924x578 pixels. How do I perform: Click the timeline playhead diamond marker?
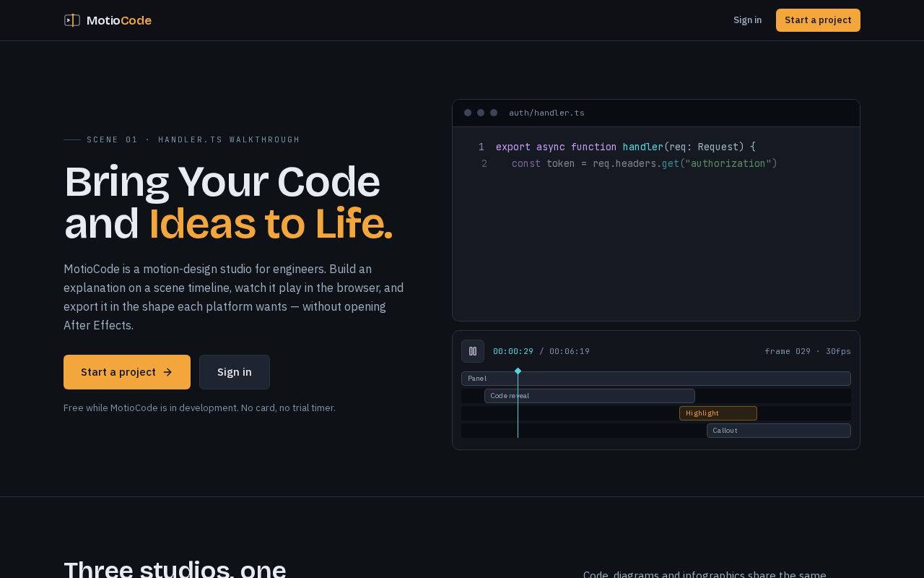518,371
